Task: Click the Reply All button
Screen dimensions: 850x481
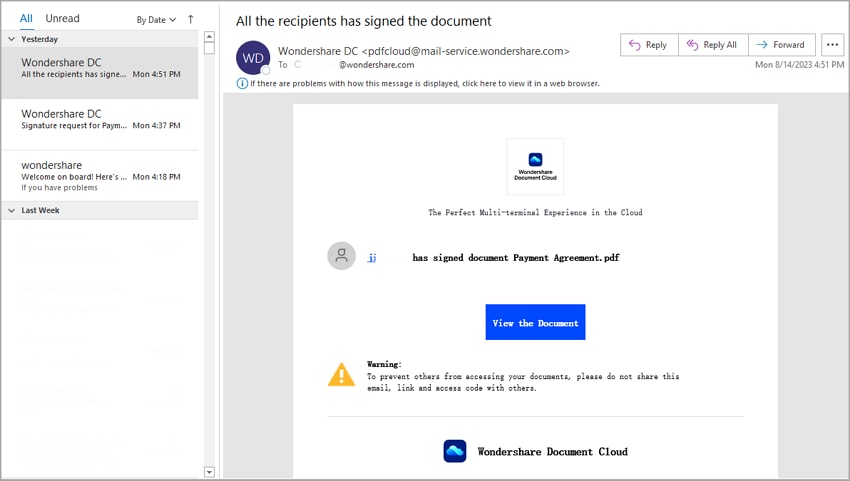Action: pos(713,45)
